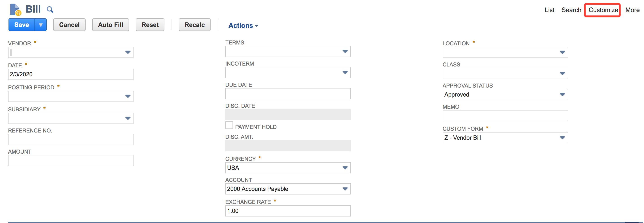Open the Approval Status dropdown showing Approved
Viewport: 644px width, 223px height.
click(562, 95)
